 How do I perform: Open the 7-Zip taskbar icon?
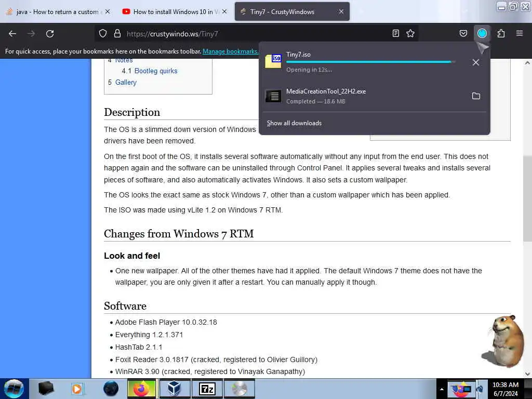pos(207,389)
